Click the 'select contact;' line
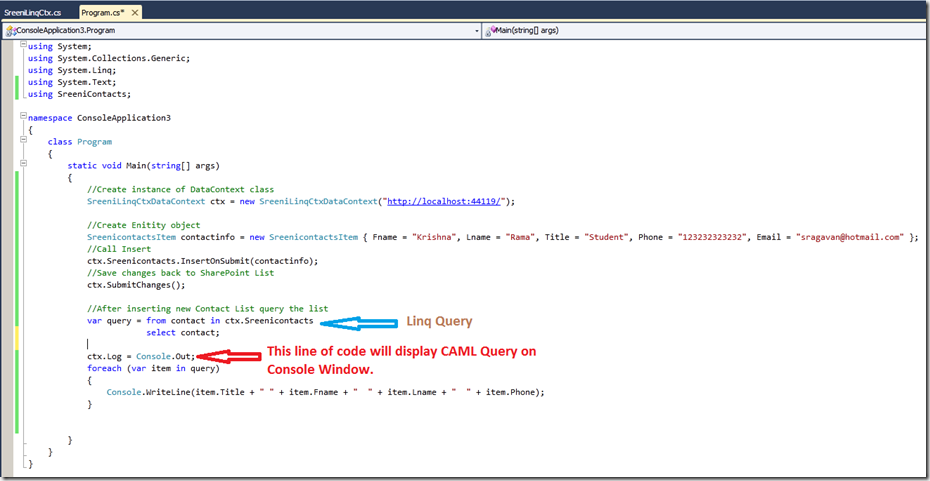The image size is (930, 481). pyautogui.click(x=183, y=333)
